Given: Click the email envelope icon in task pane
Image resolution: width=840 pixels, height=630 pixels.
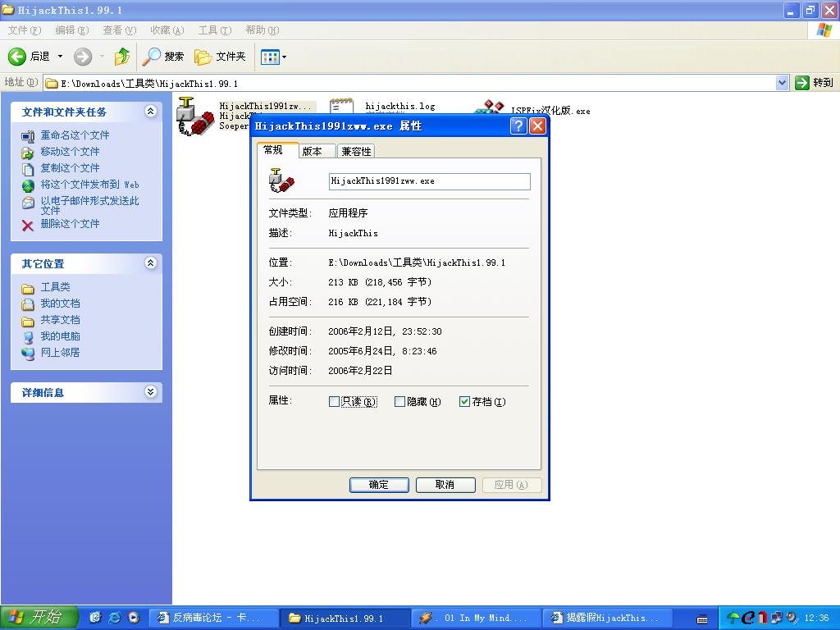Looking at the screenshot, I should click(x=28, y=203).
